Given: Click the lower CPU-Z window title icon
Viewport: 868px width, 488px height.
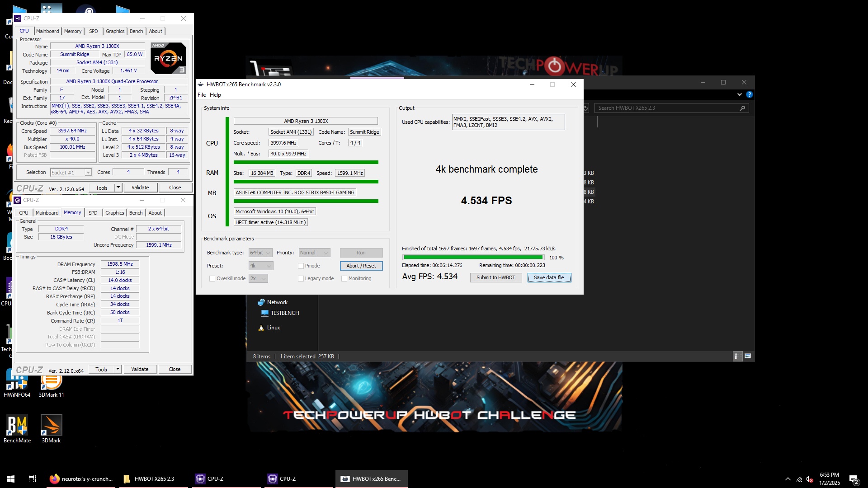Looking at the screenshot, I should coord(17,200).
